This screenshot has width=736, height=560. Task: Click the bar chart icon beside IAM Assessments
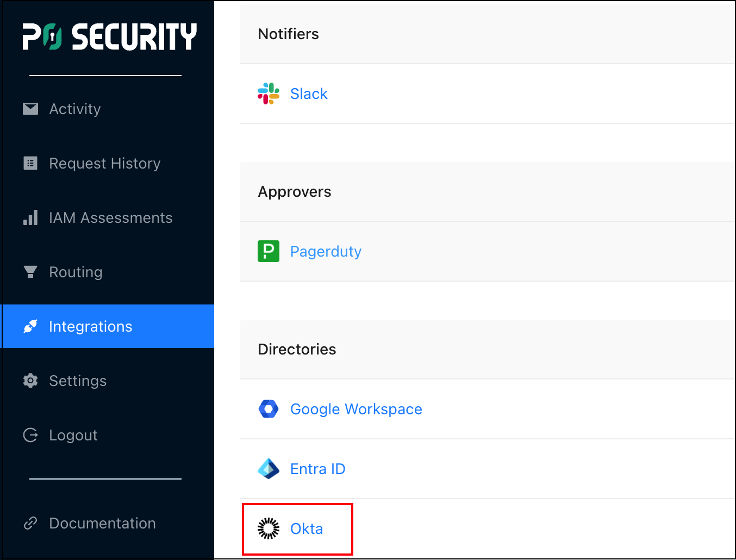click(30, 217)
